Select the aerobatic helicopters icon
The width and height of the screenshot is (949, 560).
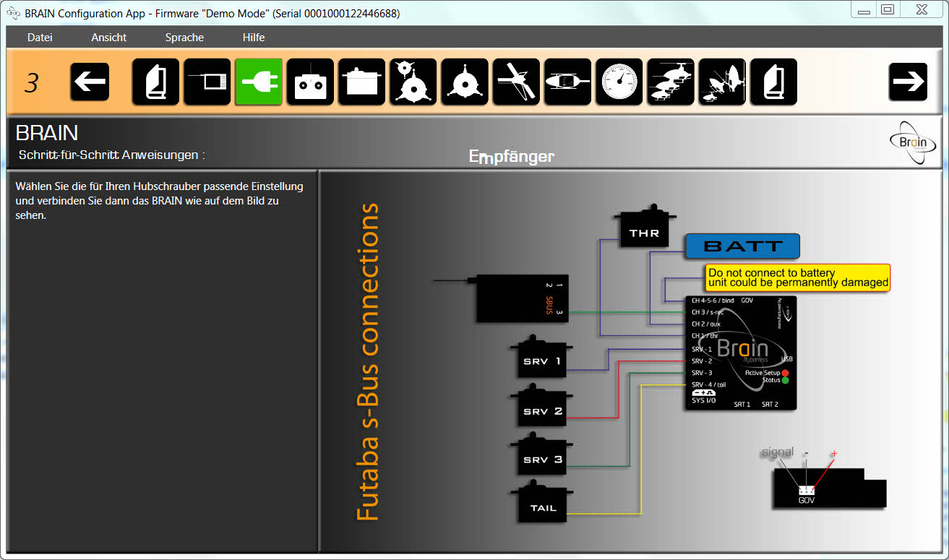point(722,82)
